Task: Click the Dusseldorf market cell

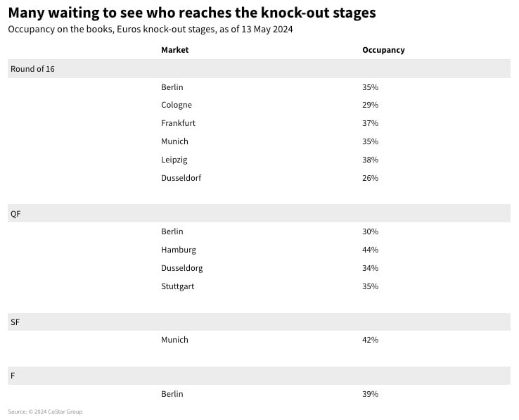Action: coord(181,178)
